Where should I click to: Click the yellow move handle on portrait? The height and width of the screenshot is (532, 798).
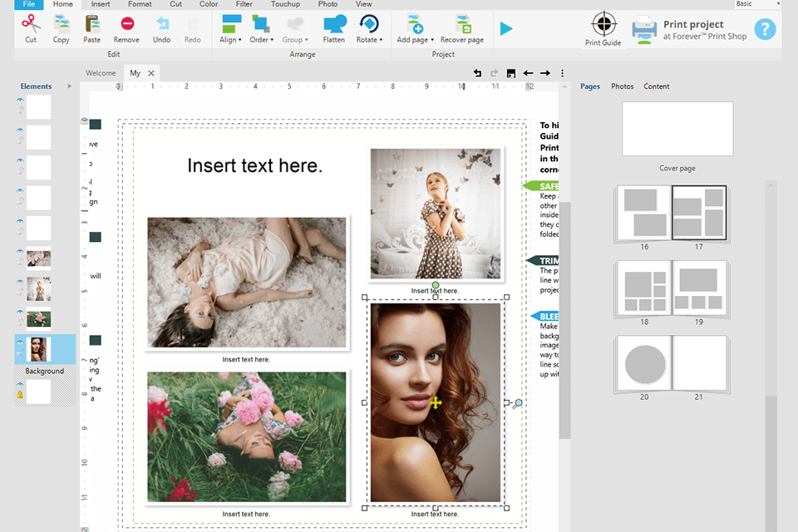coord(436,402)
